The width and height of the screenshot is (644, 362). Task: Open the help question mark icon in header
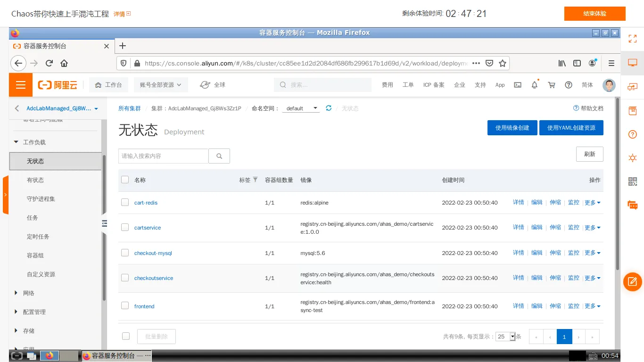click(569, 85)
